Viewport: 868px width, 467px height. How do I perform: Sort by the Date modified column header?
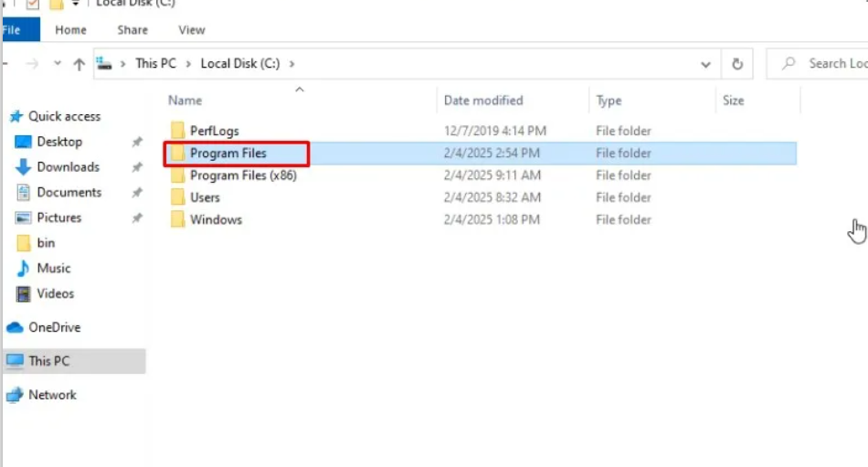483,101
